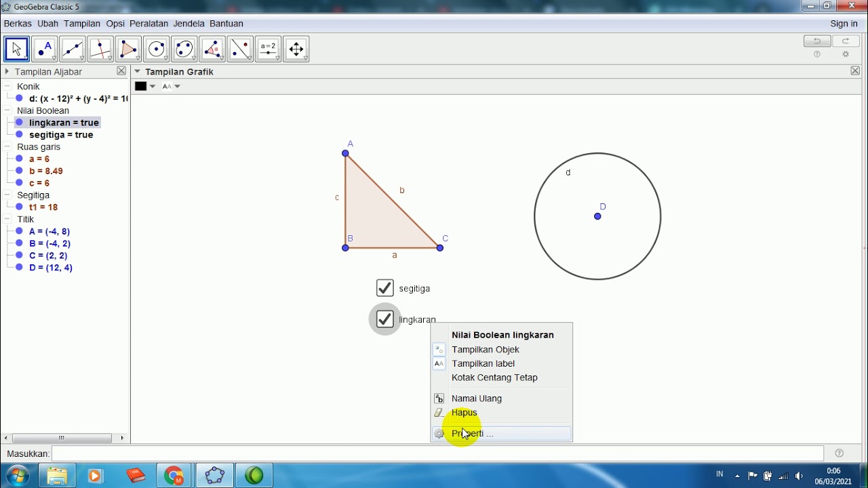Collapse the Konik group
This screenshot has width=868, height=488.
[7, 87]
